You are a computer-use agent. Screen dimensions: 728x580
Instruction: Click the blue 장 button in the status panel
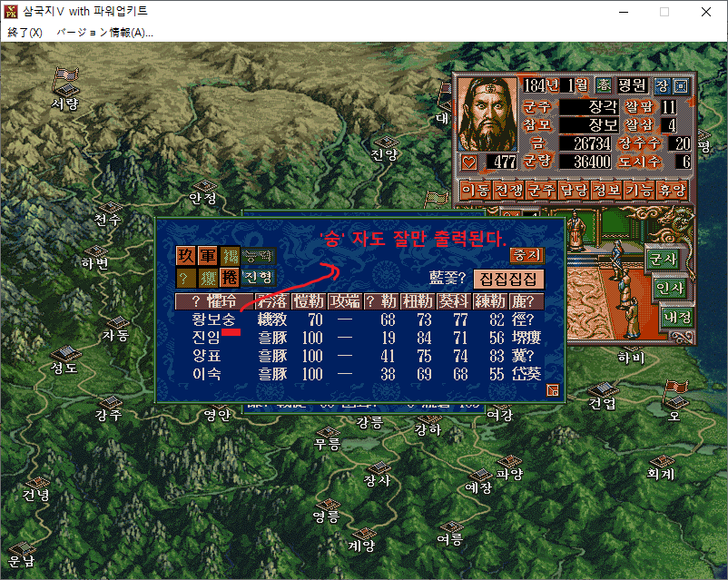[x=662, y=86]
